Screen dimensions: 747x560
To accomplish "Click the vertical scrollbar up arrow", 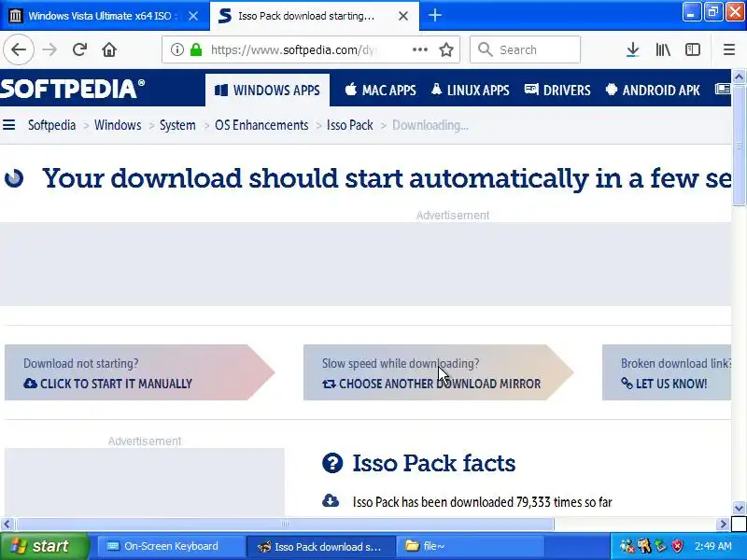I will pos(739,77).
